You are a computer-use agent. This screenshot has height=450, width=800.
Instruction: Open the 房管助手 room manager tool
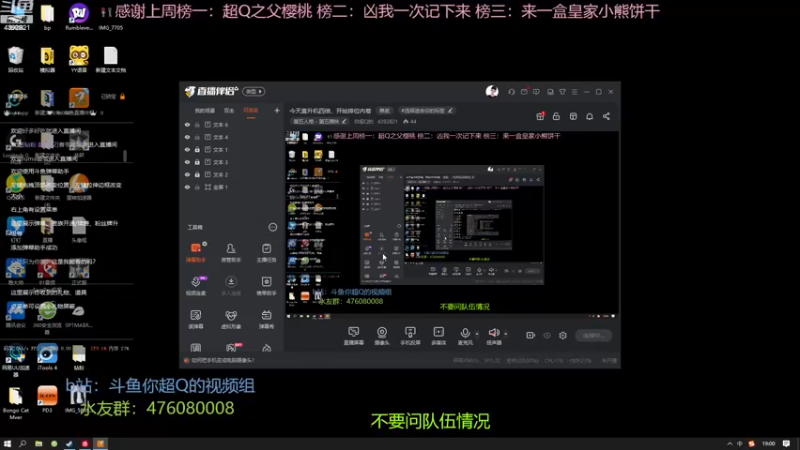coord(231,253)
